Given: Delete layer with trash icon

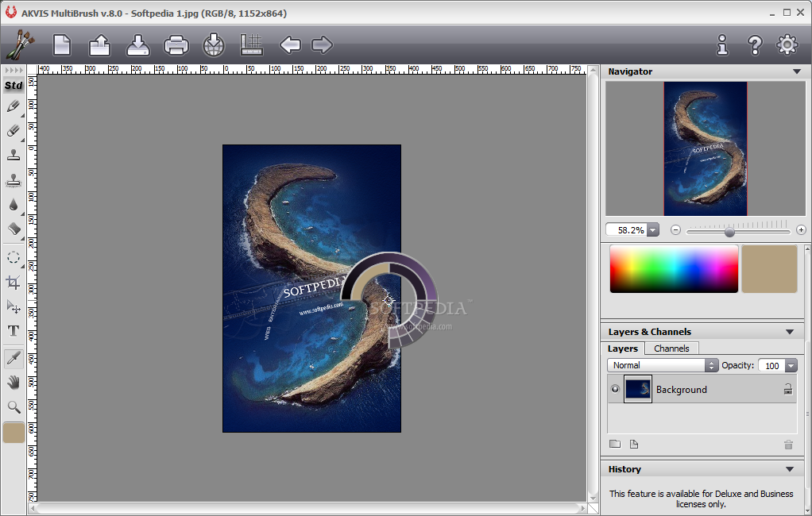Looking at the screenshot, I should coord(788,445).
